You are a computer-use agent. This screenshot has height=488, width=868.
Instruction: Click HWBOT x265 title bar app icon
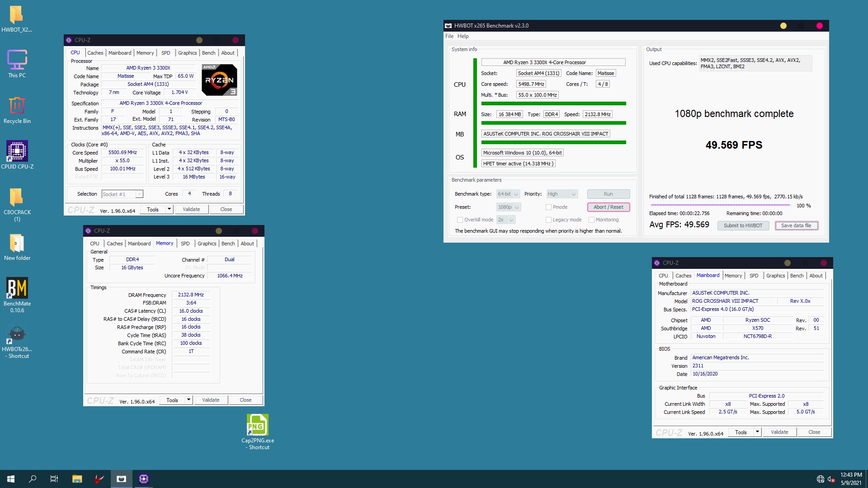pyautogui.click(x=448, y=26)
